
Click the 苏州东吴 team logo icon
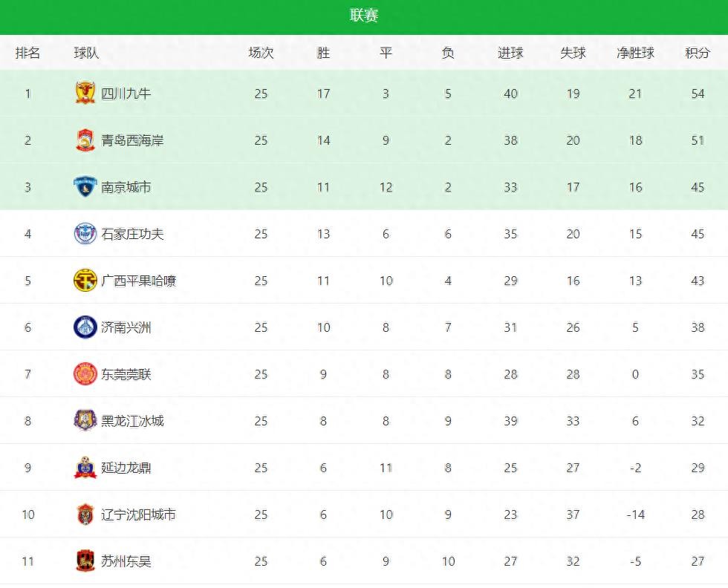tap(85, 561)
